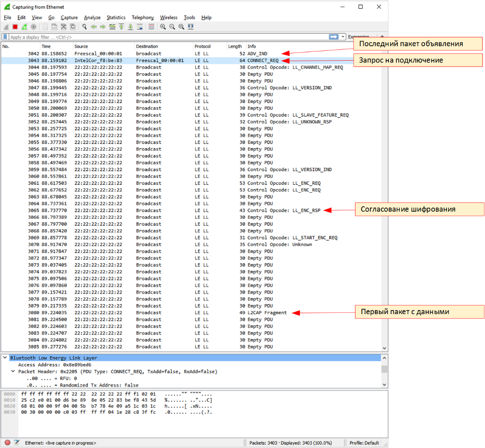Select packet 3065 LL_ENC_RSP row

191,210
